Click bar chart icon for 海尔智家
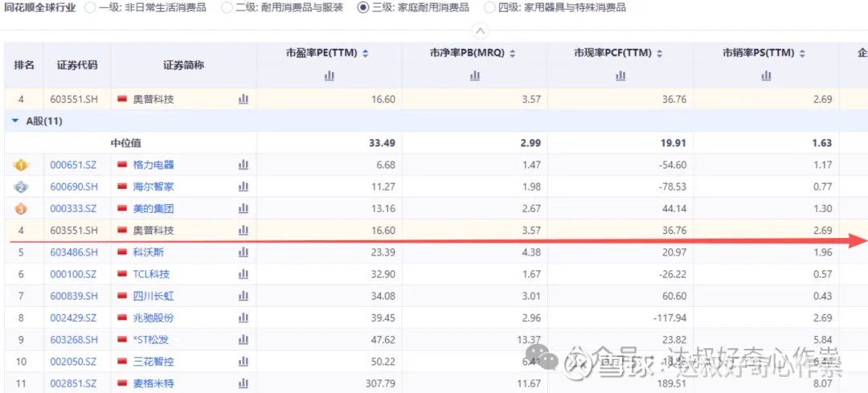 coord(243,186)
